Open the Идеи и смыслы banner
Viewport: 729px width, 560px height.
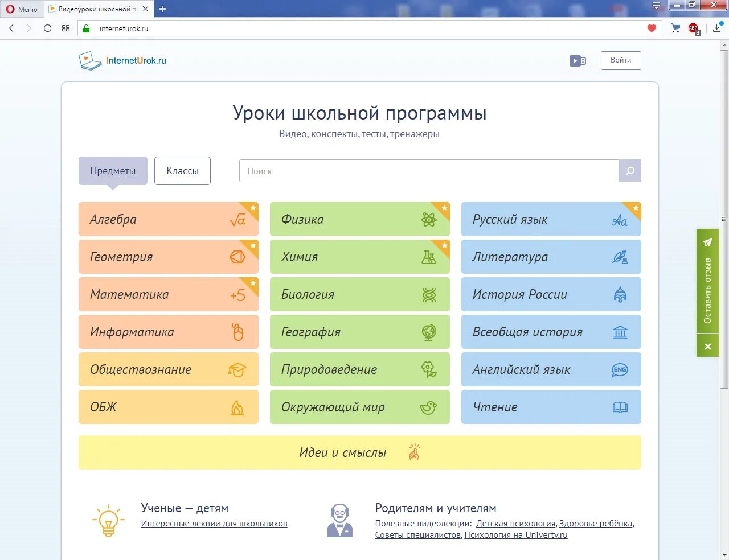[x=360, y=452]
